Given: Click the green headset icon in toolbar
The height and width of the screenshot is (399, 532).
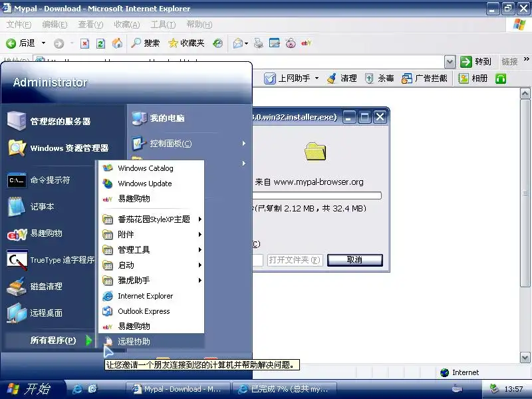Looking at the screenshot, I should click(x=501, y=78).
